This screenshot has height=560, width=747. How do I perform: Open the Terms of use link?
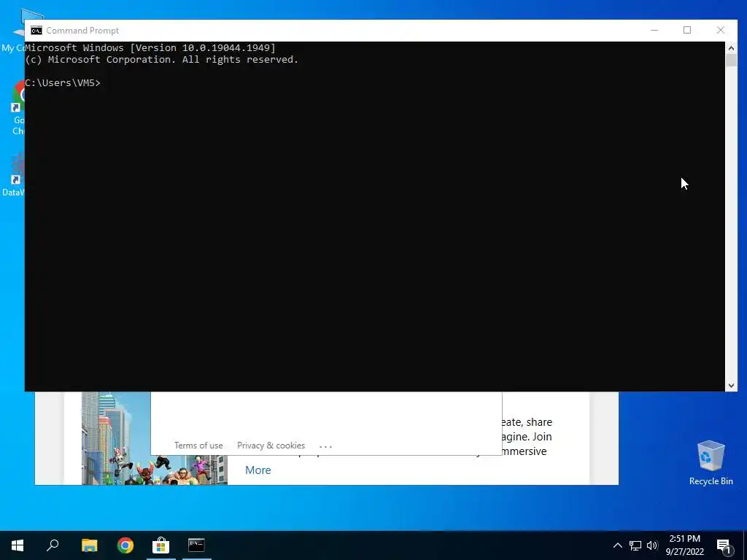click(198, 446)
